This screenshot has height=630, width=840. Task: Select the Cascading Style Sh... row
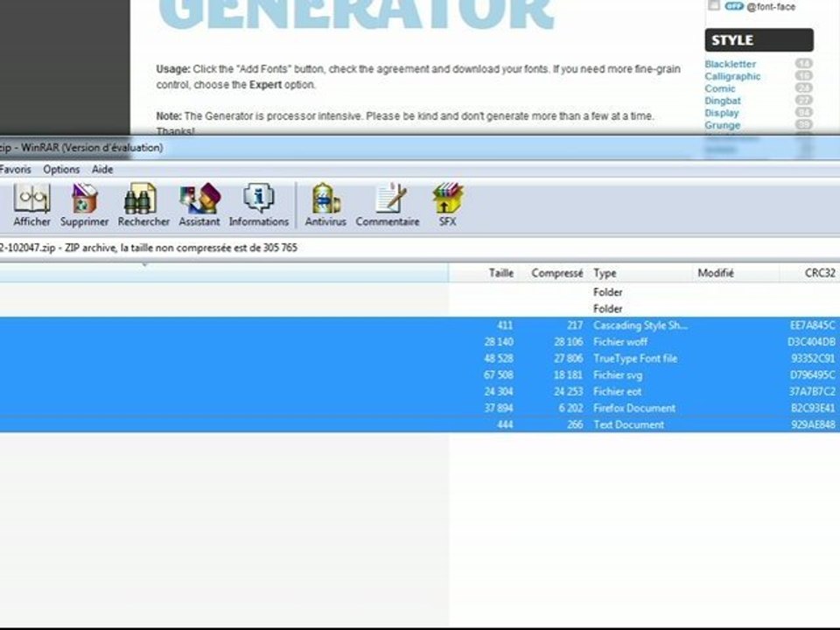pyautogui.click(x=420, y=325)
